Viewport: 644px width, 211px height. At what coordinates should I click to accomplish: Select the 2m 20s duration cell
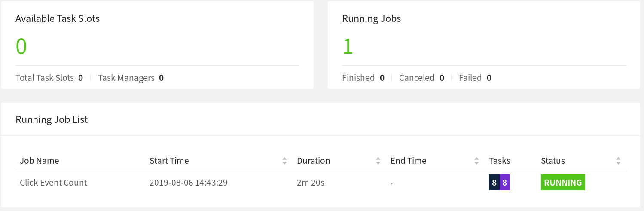point(310,183)
